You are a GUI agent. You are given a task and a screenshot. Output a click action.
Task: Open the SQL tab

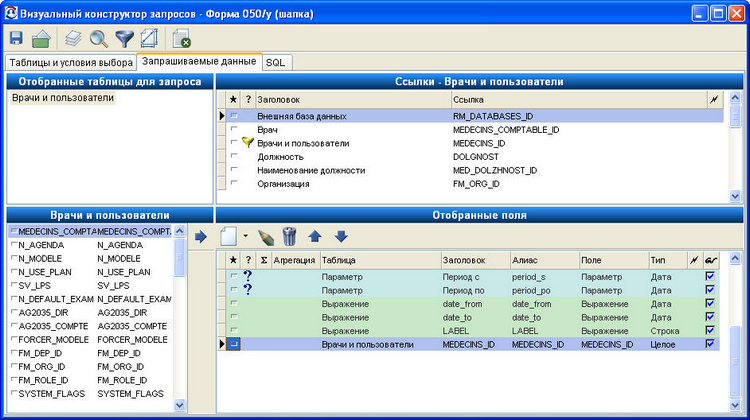point(276,63)
